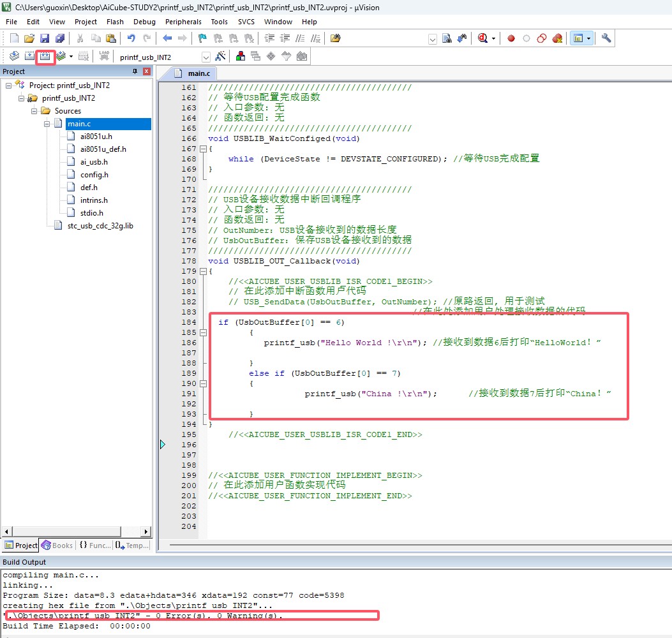This screenshot has height=638, width=672.
Task: Switch to the Books panel tab
Action: coord(57,545)
